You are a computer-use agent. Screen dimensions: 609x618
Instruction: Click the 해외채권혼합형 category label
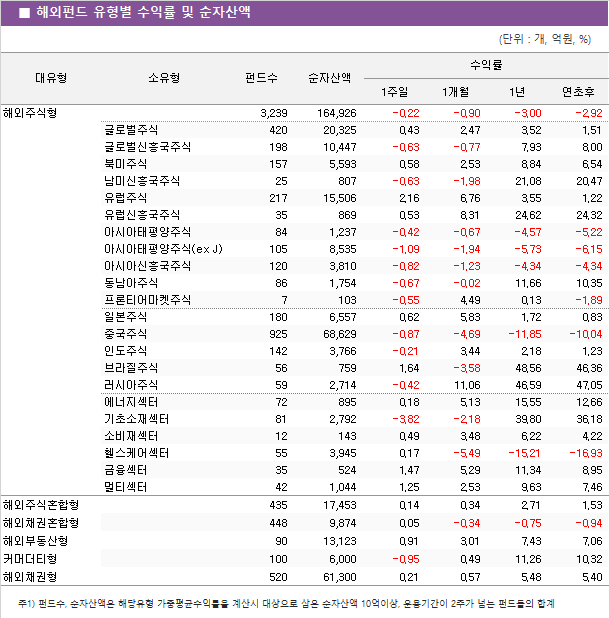[x=41, y=521]
